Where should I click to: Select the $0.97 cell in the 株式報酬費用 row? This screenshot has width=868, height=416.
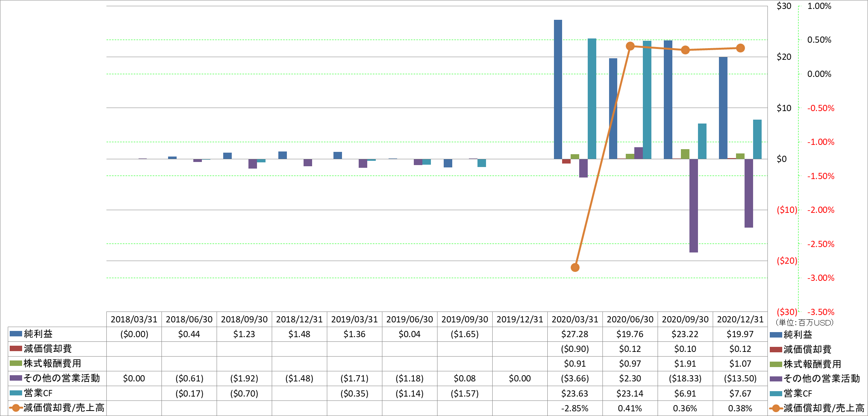click(630, 364)
